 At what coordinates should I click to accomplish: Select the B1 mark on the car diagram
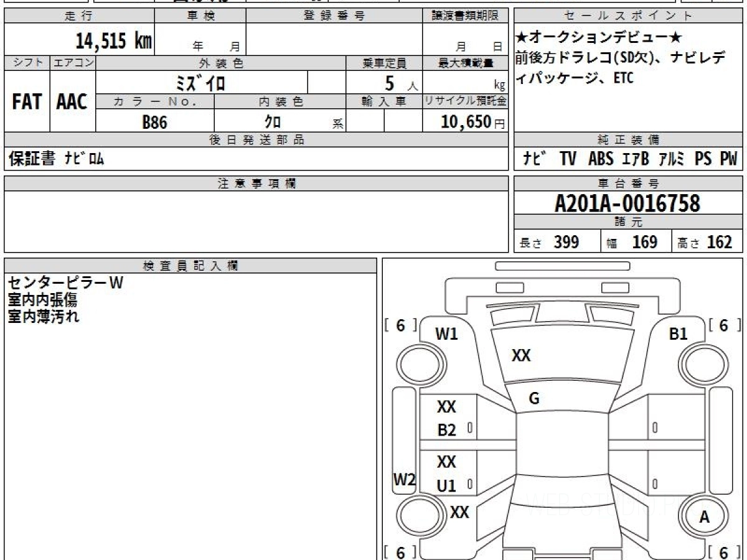point(678,334)
